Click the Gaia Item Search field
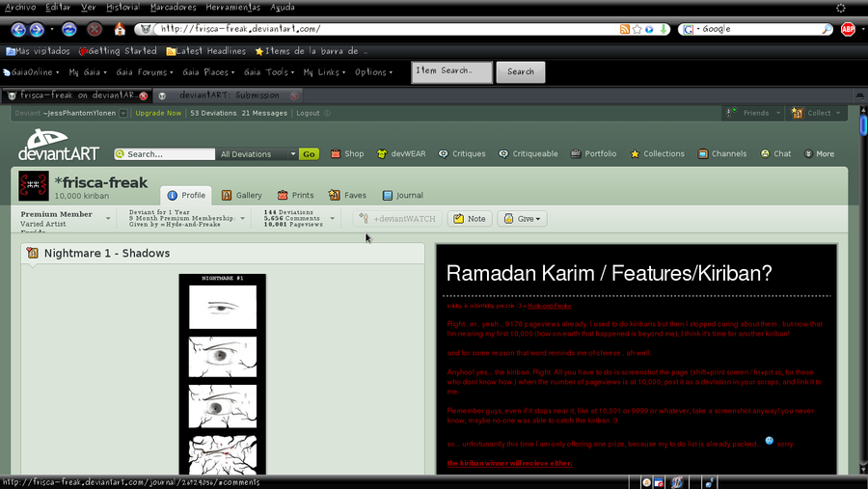 pyautogui.click(x=451, y=72)
